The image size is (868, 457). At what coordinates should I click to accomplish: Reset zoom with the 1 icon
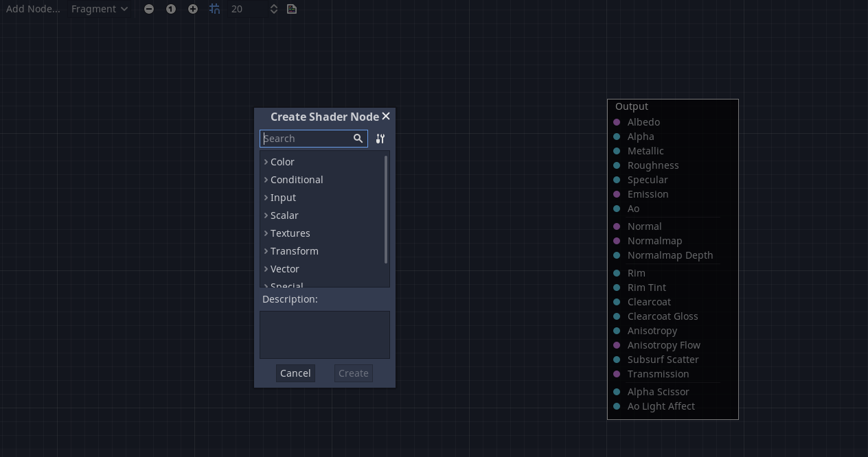171,9
